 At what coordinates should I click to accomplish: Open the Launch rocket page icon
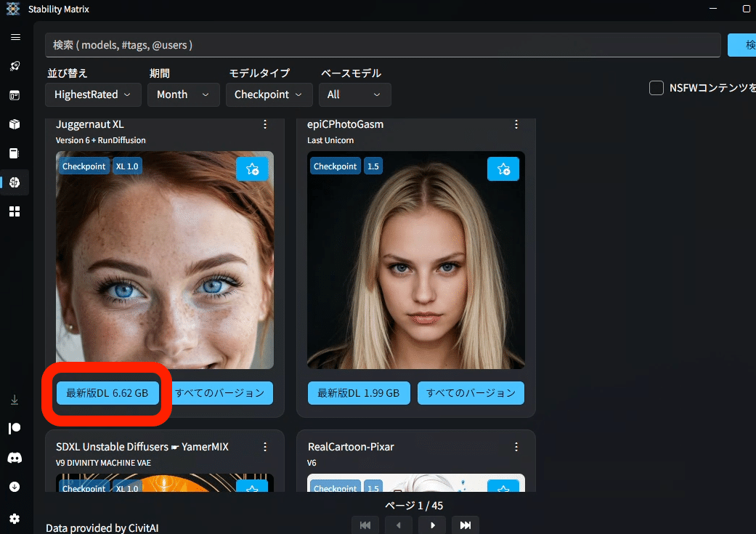(x=15, y=65)
